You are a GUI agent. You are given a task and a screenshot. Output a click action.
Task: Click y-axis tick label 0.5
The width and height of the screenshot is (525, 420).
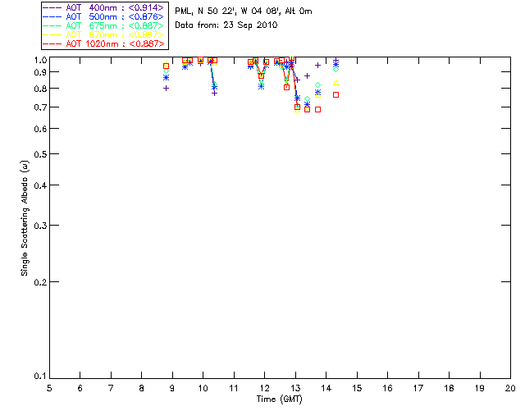click(x=40, y=154)
